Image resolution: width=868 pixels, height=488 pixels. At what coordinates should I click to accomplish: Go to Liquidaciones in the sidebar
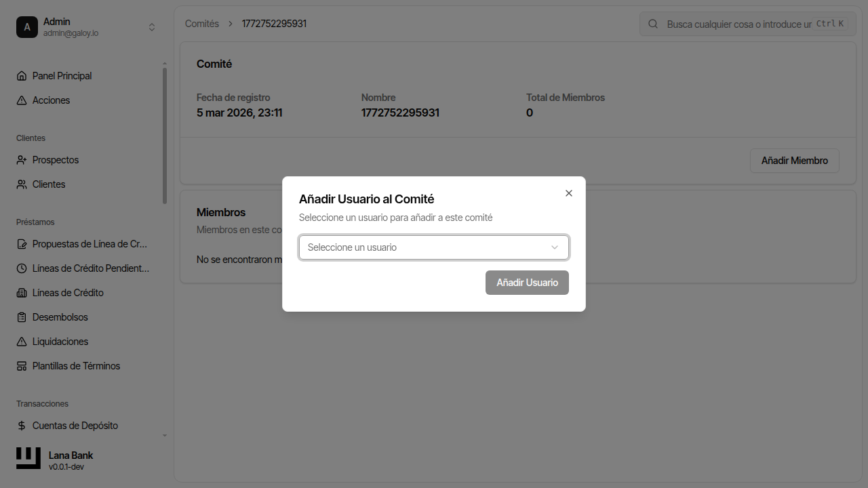(x=60, y=342)
